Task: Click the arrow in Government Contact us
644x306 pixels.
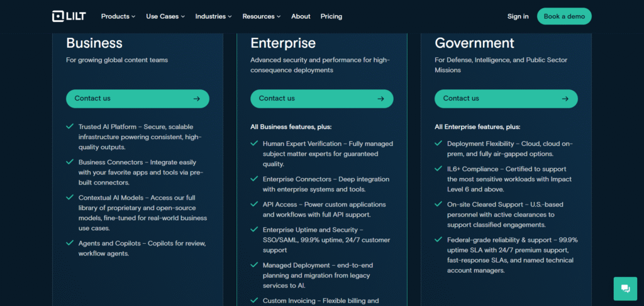Action: coord(565,99)
